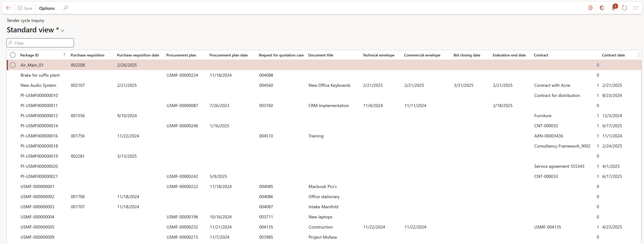Image resolution: width=644 pixels, height=244 pixels.
Task: Click procurement plan USMF-00000246
Action: tap(182, 126)
